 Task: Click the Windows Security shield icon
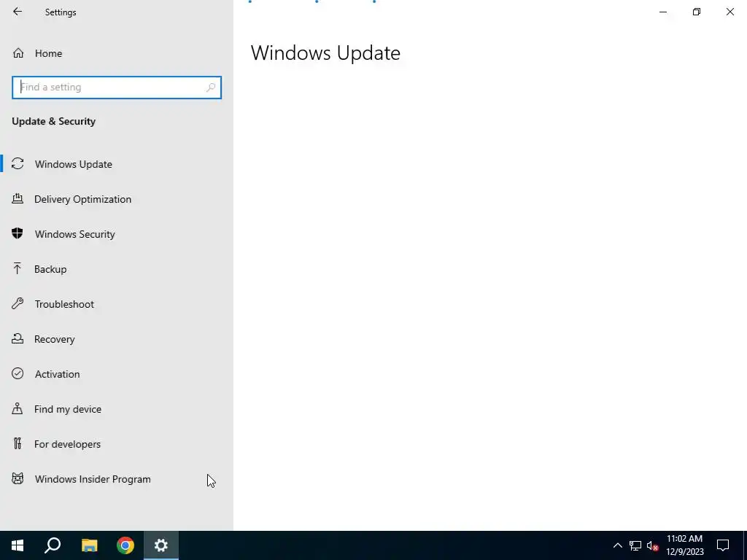tap(18, 233)
